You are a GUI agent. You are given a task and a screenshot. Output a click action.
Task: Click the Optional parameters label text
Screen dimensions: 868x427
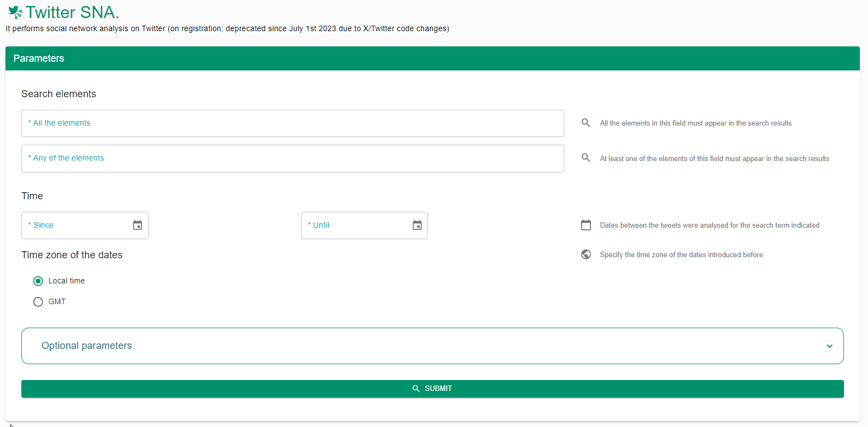point(87,346)
